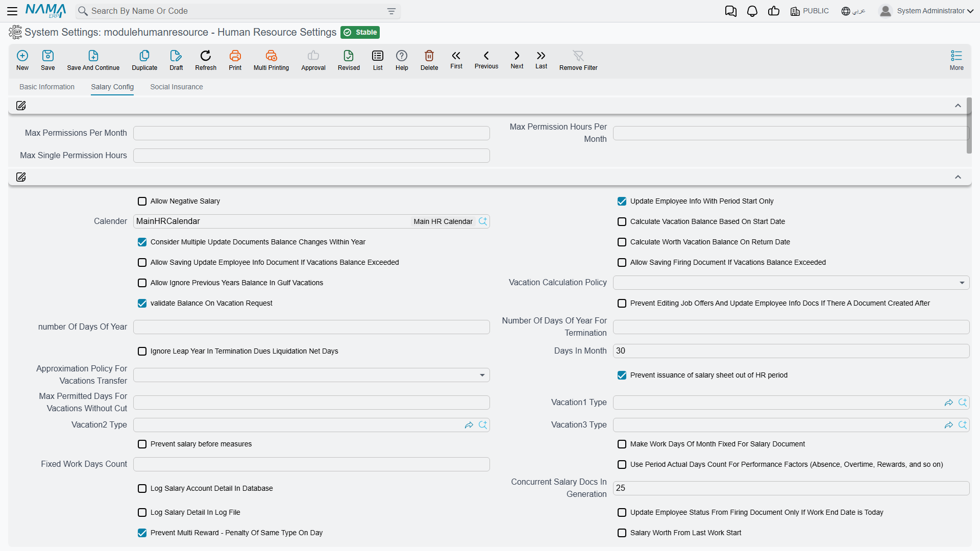Check Calculate Worth Vacation Balance On Return Date
Image resolution: width=980 pixels, height=551 pixels.
click(x=622, y=242)
